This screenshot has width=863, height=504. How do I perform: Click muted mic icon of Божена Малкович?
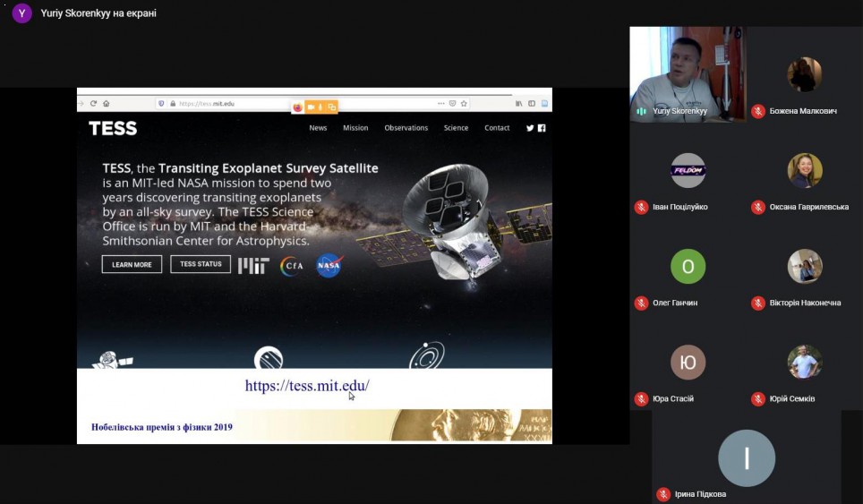coord(758,111)
